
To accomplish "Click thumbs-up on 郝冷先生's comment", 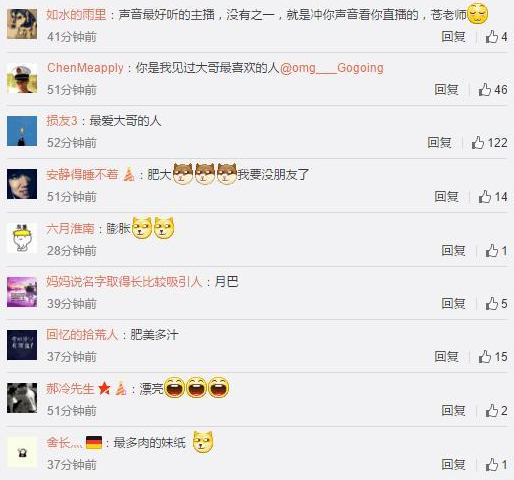I will click(x=496, y=411).
